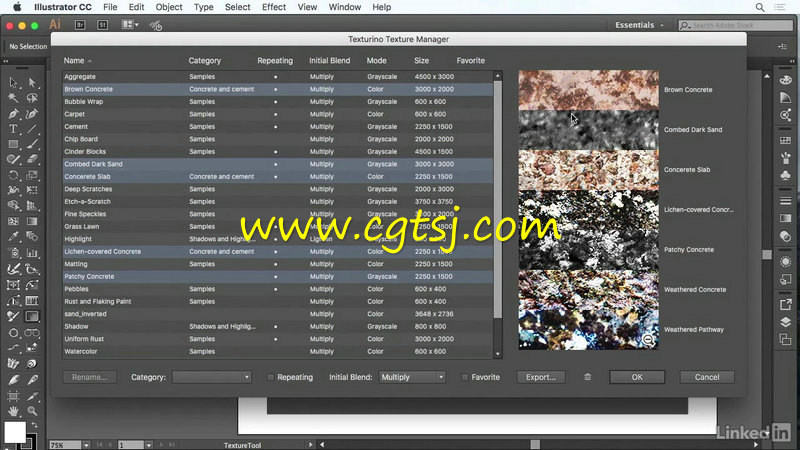Open the Essentials workspace switcher
Image resolution: width=800 pixels, height=450 pixels.
click(x=639, y=25)
